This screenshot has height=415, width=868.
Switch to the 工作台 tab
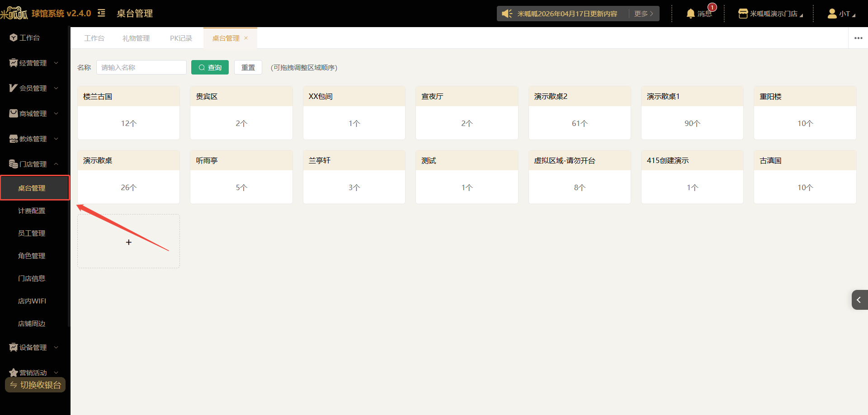[94, 38]
